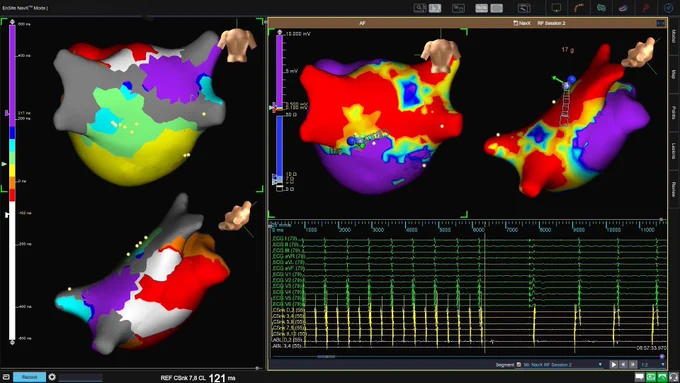Step forward with the next frame button
The image size is (680, 383).
(x=633, y=365)
